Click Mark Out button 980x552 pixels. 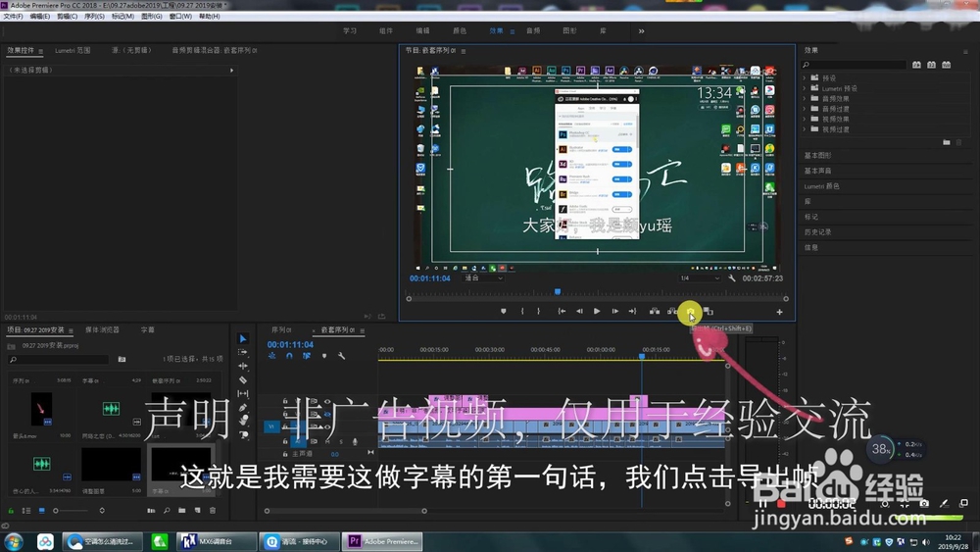pos(538,312)
